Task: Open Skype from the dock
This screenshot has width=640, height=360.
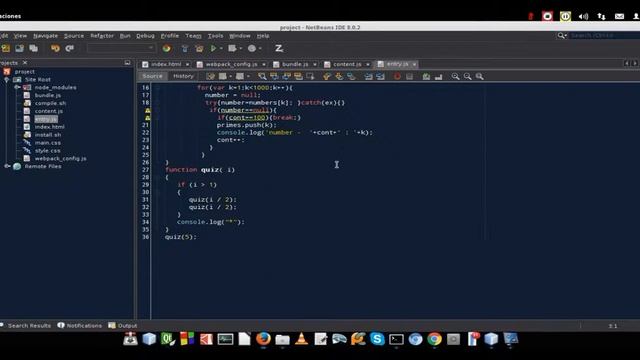Action: point(377,339)
